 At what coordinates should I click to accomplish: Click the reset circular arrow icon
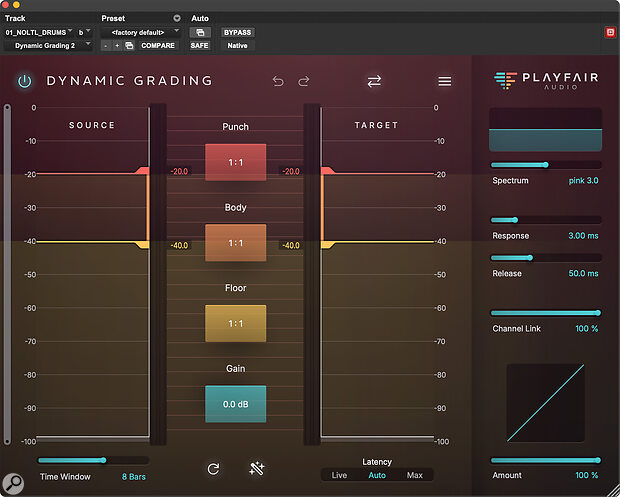tap(214, 469)
